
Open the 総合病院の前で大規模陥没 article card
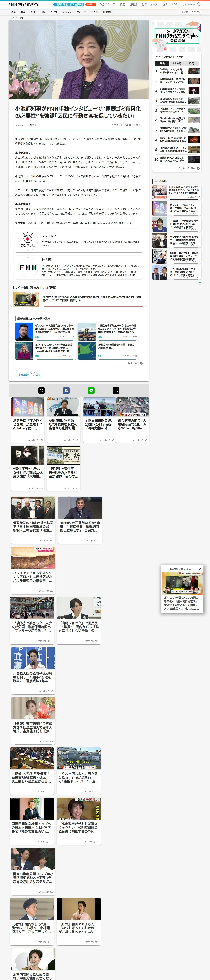pos(132,420)
